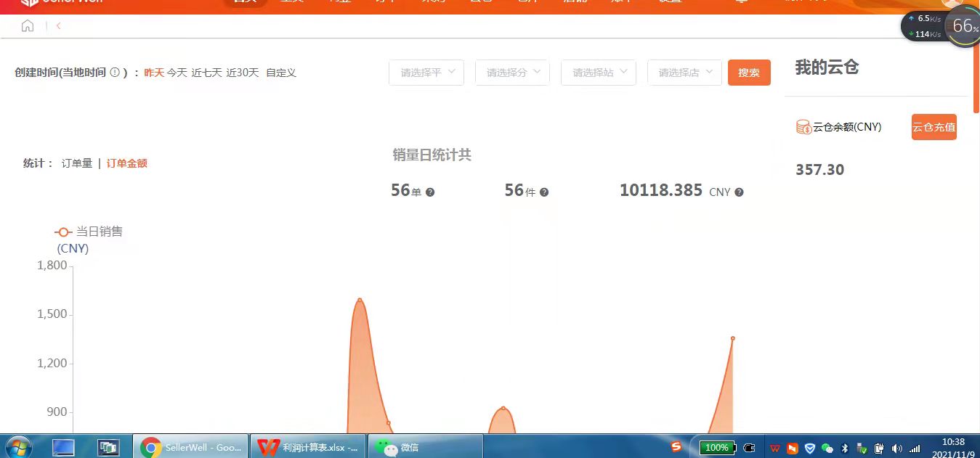Expand the 请选择平 platform dropdown

[426, 73]
